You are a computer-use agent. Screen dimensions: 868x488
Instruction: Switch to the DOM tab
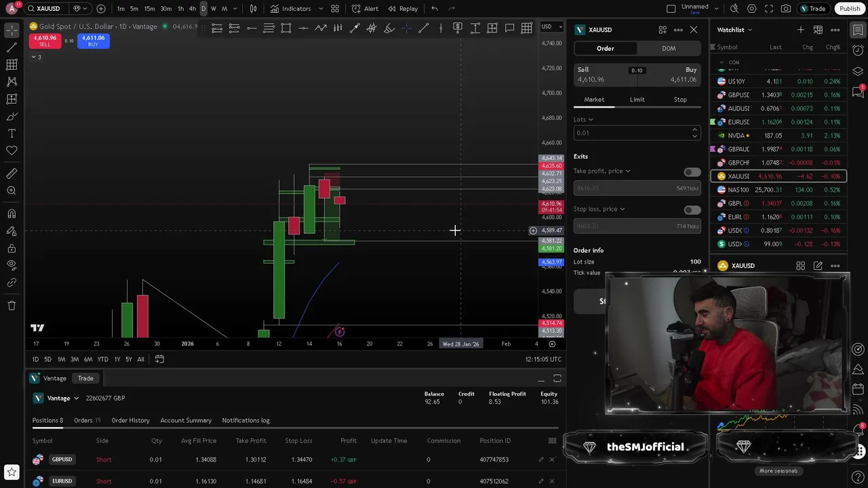tap(669, 48)
